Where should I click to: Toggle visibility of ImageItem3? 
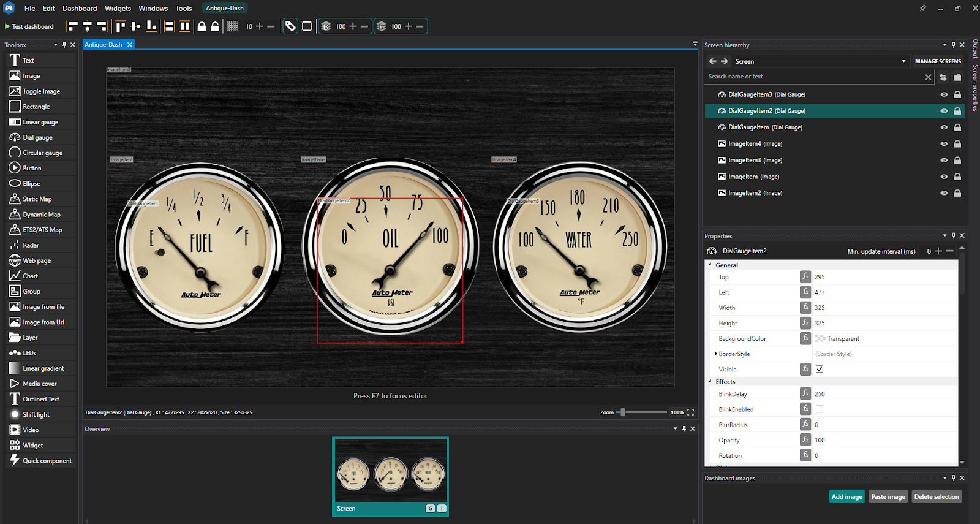(944, 160)
